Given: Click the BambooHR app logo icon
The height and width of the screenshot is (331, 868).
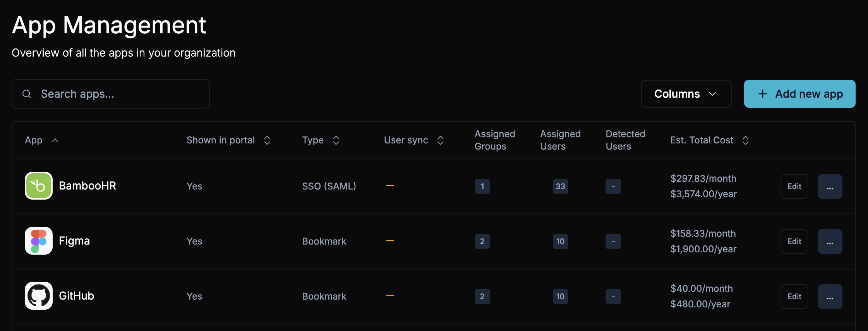Looking at the screenshot, I should pyautogui.click(x=39, y=186).
